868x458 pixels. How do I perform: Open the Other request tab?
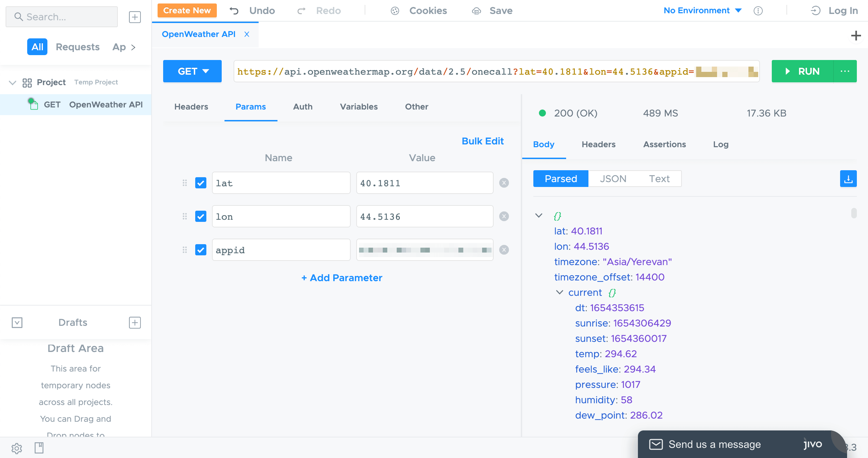(x=417, y=107)
